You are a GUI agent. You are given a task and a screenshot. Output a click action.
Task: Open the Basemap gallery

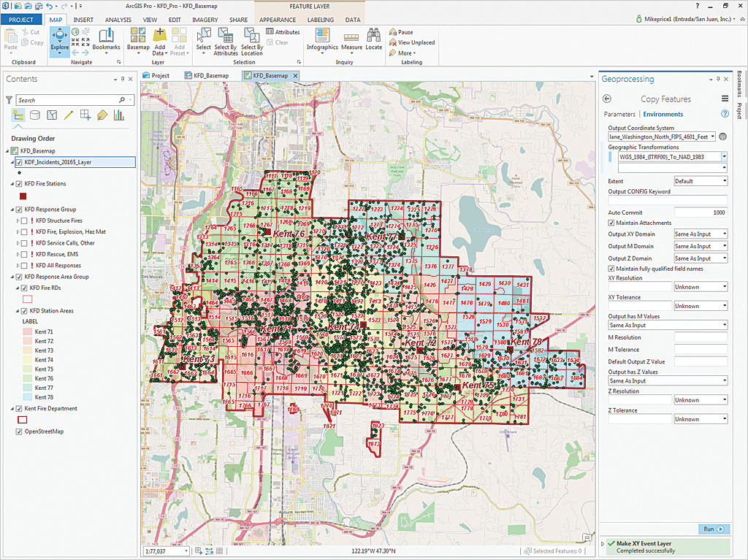pyautogui.click(x=138, y=40)
